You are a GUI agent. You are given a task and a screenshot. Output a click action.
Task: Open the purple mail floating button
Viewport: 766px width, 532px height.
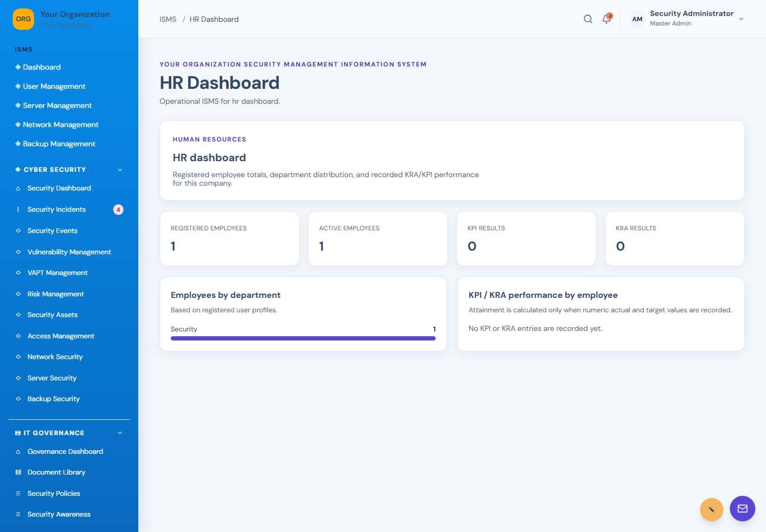click(743, 509)
